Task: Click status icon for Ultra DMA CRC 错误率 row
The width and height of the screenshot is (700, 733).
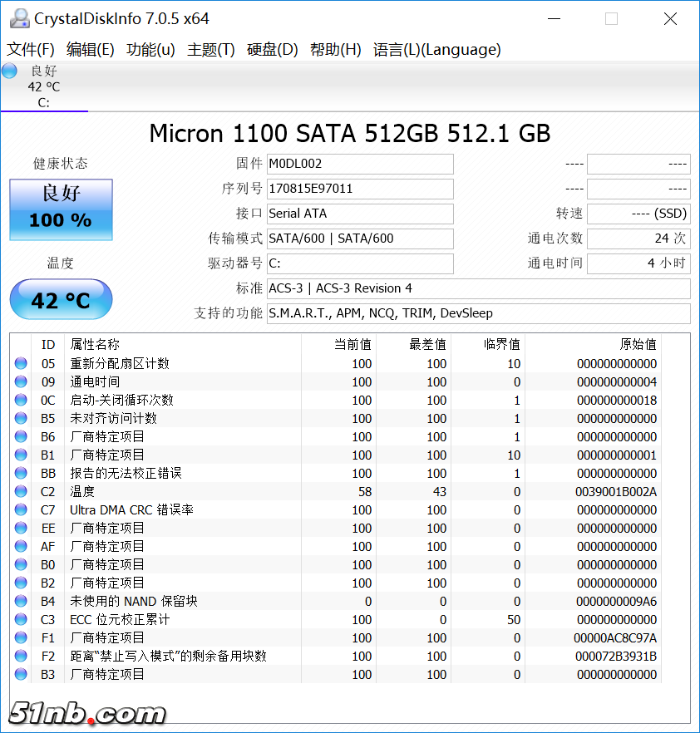Action: pos(21,509)
